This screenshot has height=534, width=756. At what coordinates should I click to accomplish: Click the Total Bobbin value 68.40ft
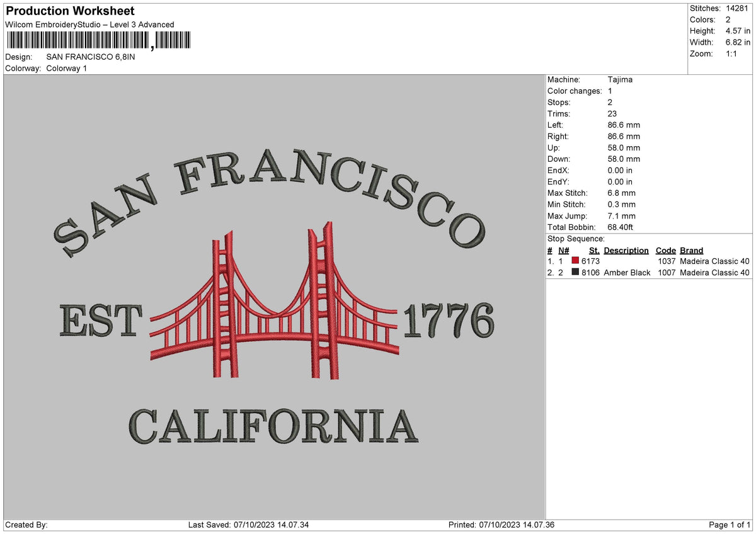pyautogui.click(x=621, y=227)
